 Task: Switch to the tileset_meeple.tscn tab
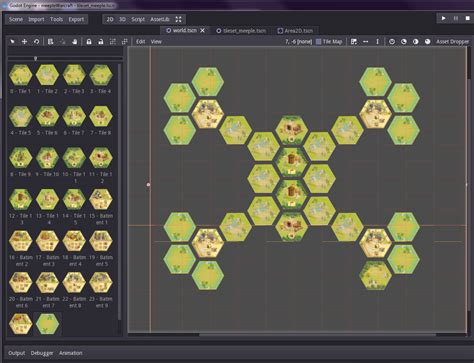(241, 31)
